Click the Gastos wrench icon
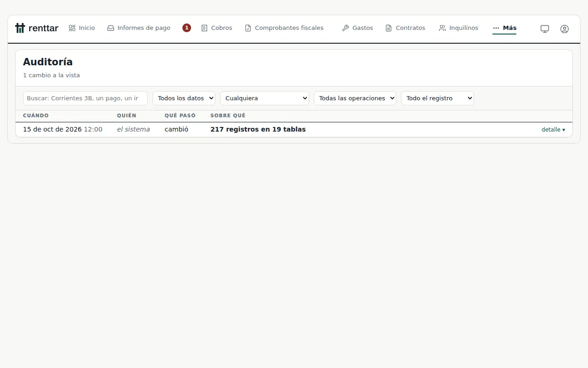The height and width of the screenshot is (368, 588). (x=345, y=28)
